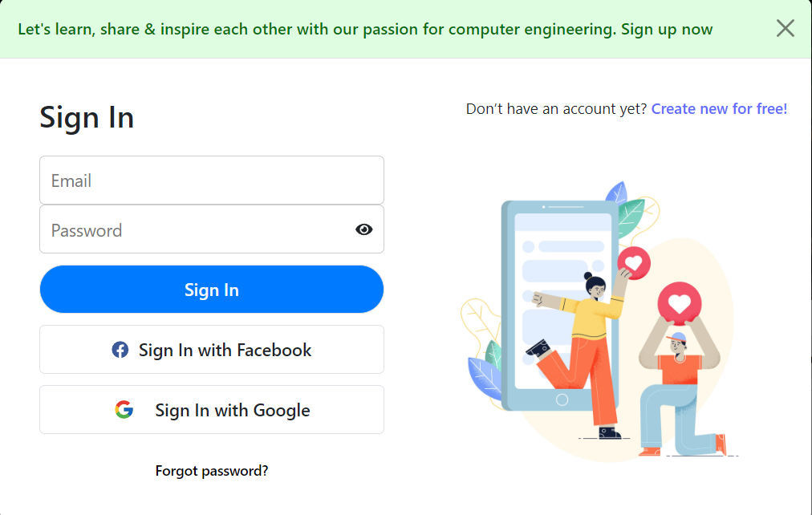Click the blue leaf beside the illustrated phone

[485, 377]
